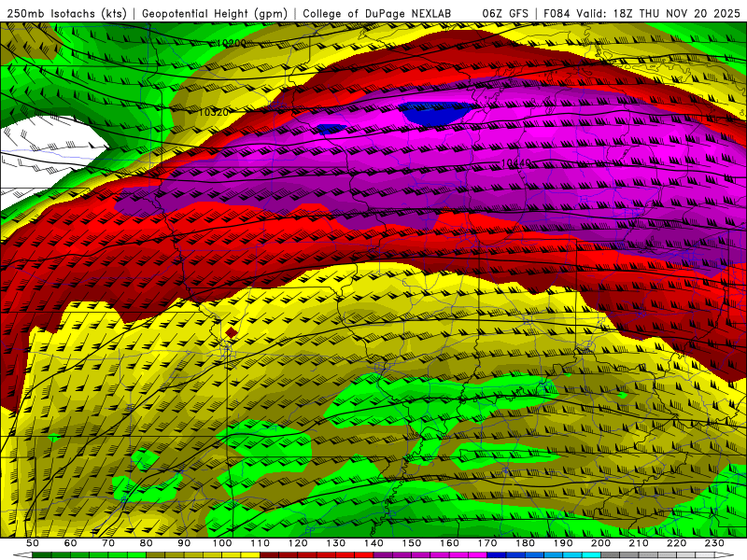Screen dimensions: 747x560
Task: Click the "F084 Valid: 18Z THU NOV 20 2025" text
Action: click(x=641, y=13)
